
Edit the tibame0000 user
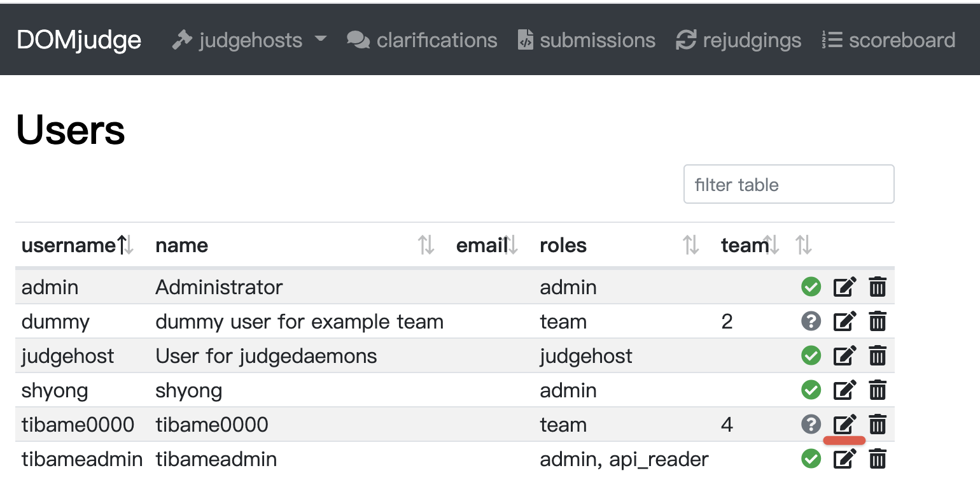pyautogui.click(x=844, y=424)
